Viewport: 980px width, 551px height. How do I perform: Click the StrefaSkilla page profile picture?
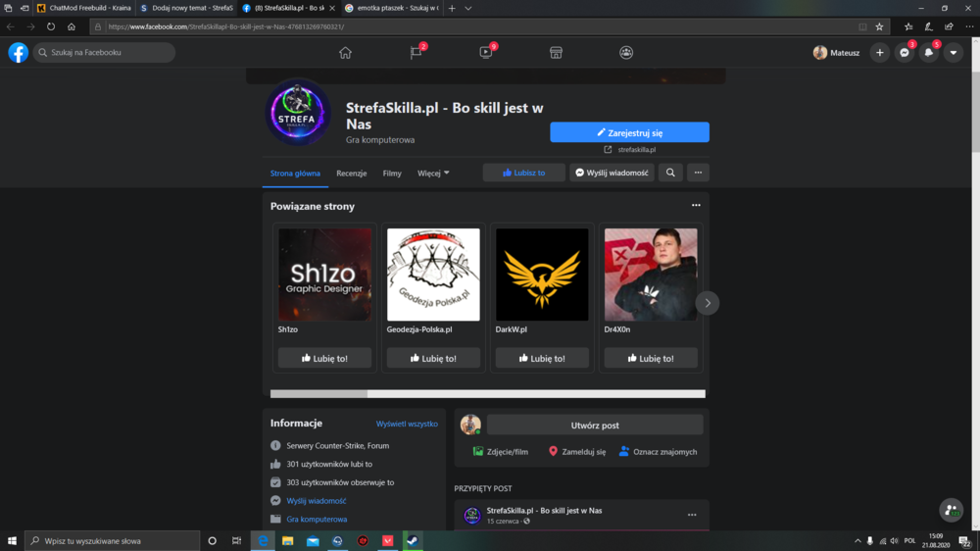(298, 113)
